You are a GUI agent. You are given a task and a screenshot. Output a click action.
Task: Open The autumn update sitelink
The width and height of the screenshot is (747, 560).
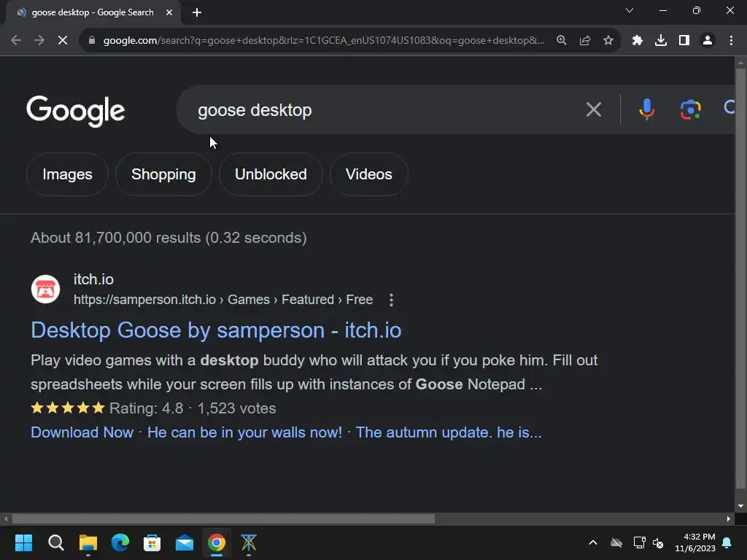tap(449, 432)
